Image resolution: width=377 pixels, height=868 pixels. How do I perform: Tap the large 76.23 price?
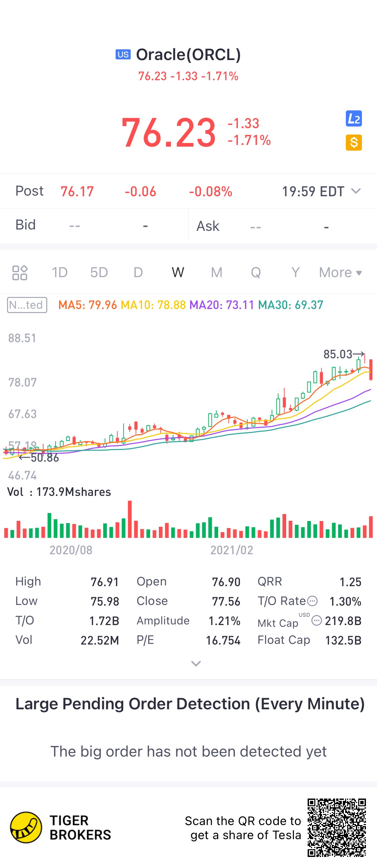(169, 133)
